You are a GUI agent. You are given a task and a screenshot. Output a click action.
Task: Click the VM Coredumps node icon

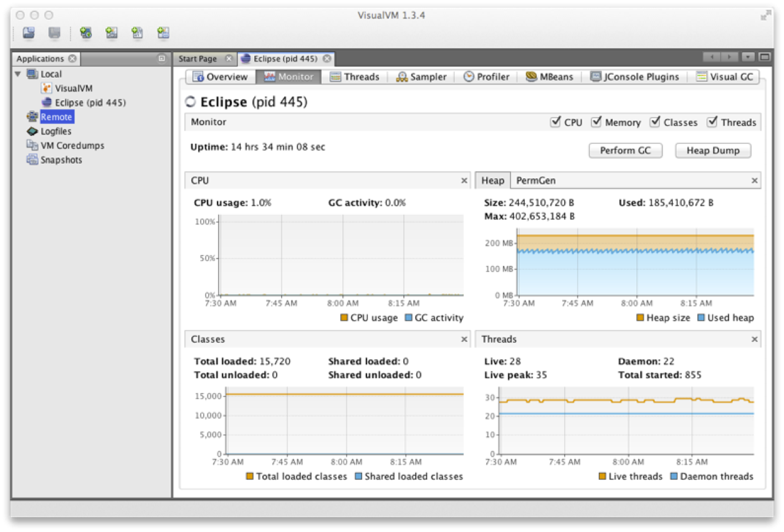click(x=32, y=146)
